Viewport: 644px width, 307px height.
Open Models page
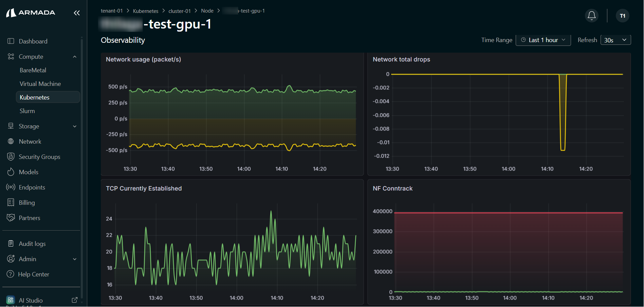pos(29,172)
